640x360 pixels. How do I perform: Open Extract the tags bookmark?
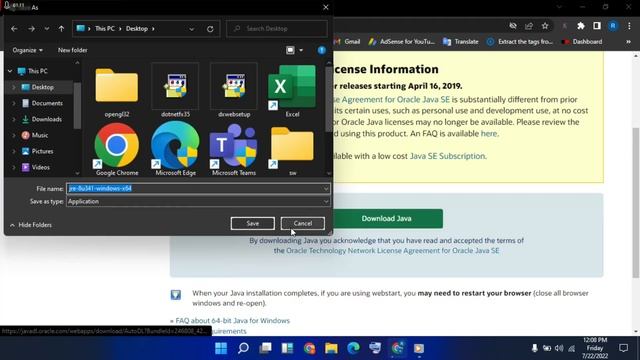[520, 42]
